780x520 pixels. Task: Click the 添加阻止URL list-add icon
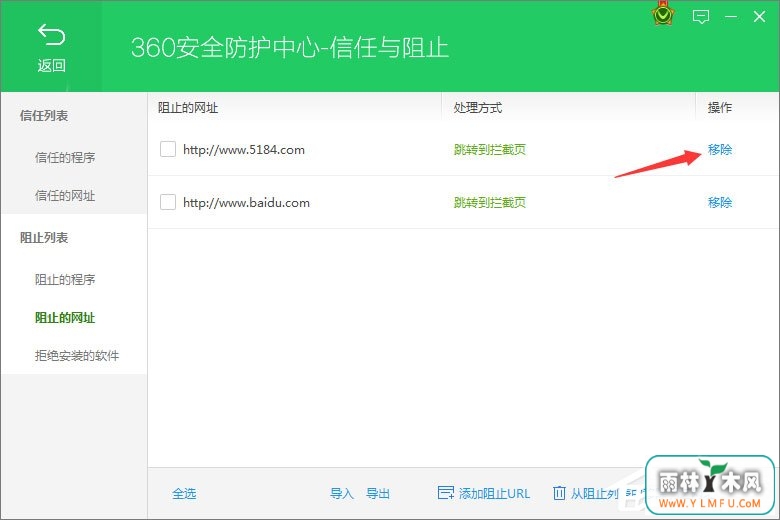(x=446, y=493)
